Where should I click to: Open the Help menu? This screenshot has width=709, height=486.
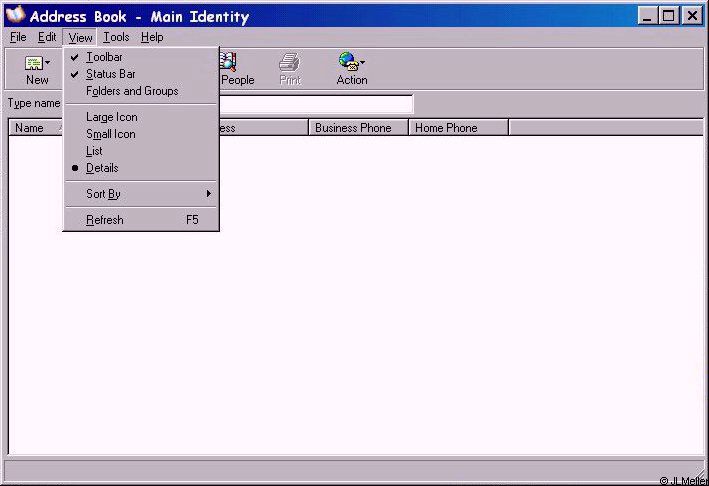click(x=152, y=38)
